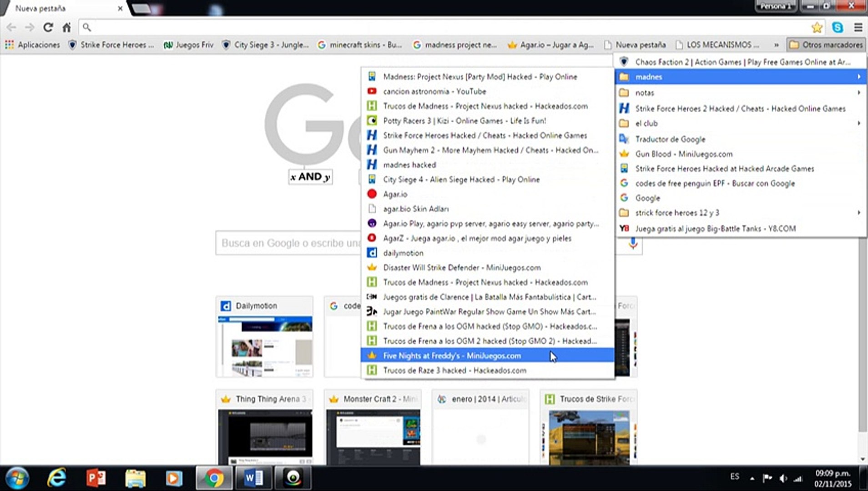Switch to Chrome in the taskbar
868x491 pixels.
(x=213, y=478)
